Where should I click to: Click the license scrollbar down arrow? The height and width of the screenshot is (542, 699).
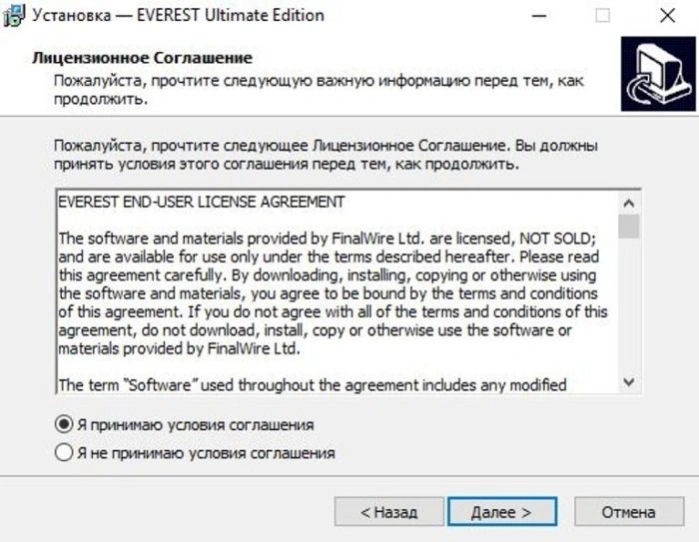click(x=629, y=382)
